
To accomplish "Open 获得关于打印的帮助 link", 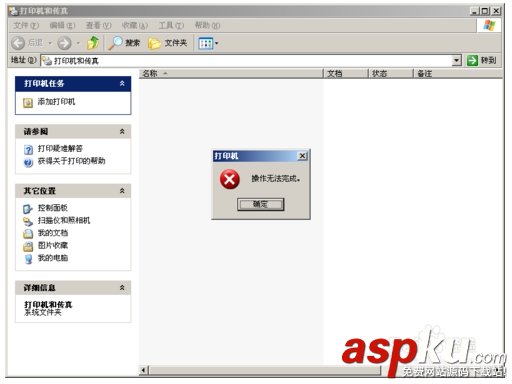I will click(71, 161).
